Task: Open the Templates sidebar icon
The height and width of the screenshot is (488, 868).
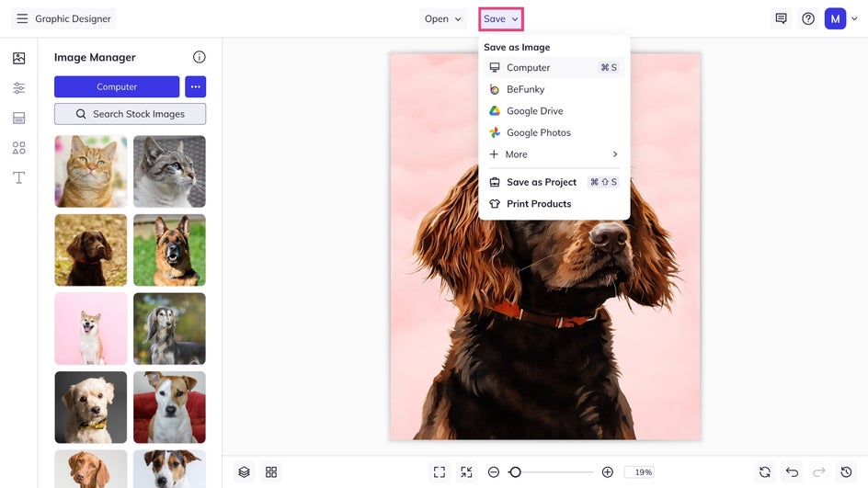Action: 18,118
